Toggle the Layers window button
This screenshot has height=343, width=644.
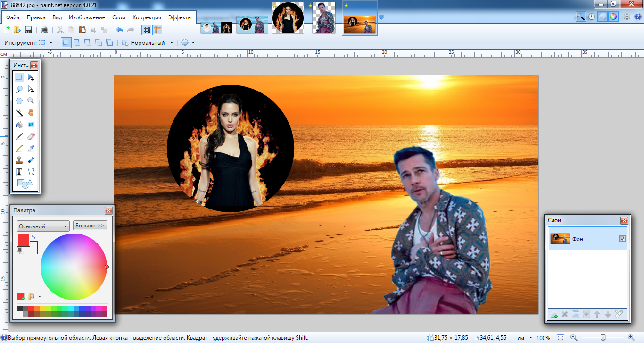603,17
